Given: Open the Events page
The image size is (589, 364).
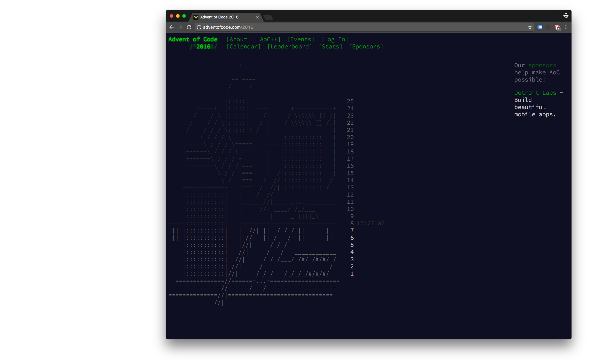Looking at the screenshot, I should tap(300, 39).
